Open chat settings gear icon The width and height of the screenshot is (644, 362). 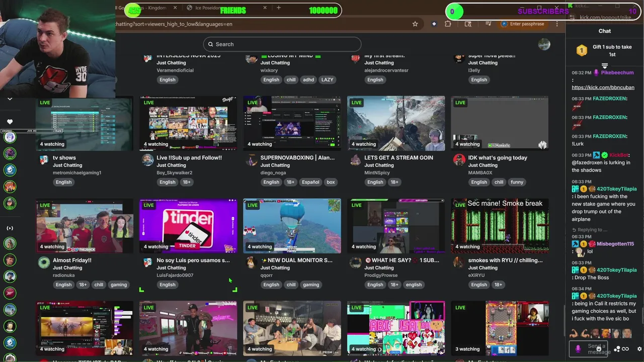point(639,349)
